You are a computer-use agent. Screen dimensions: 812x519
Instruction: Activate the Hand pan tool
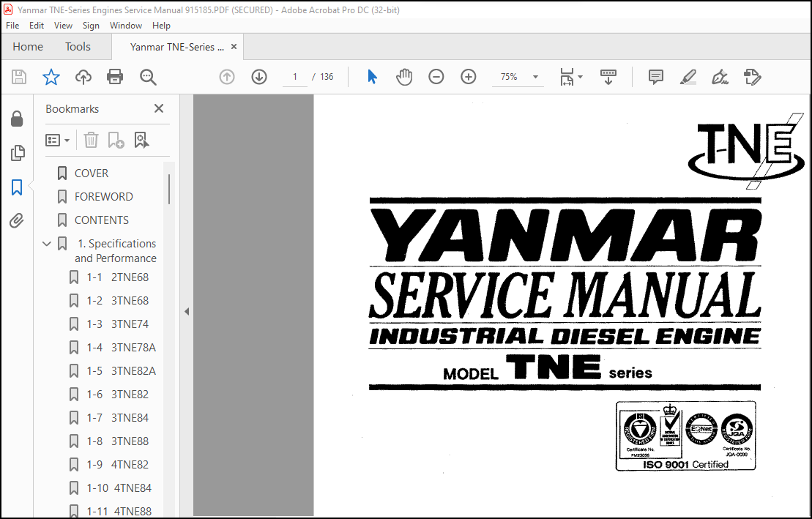(404, 77)
